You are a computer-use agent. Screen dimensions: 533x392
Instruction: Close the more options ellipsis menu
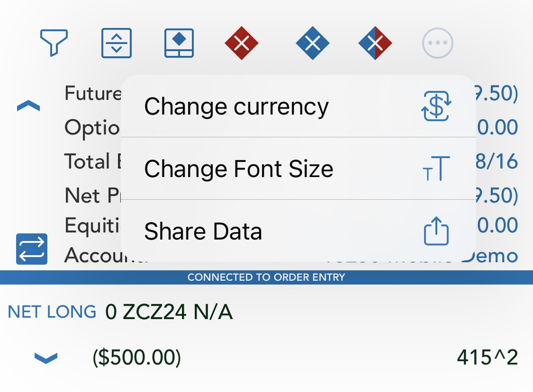point(437,43)
